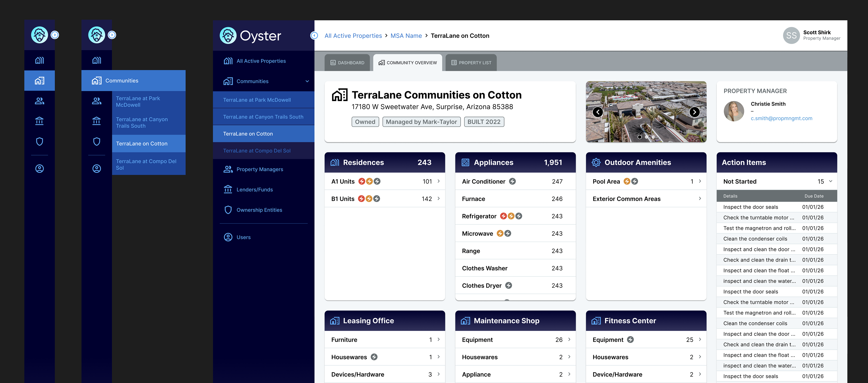Open Maintenance Shop Equipment chevron

point(569,340)
